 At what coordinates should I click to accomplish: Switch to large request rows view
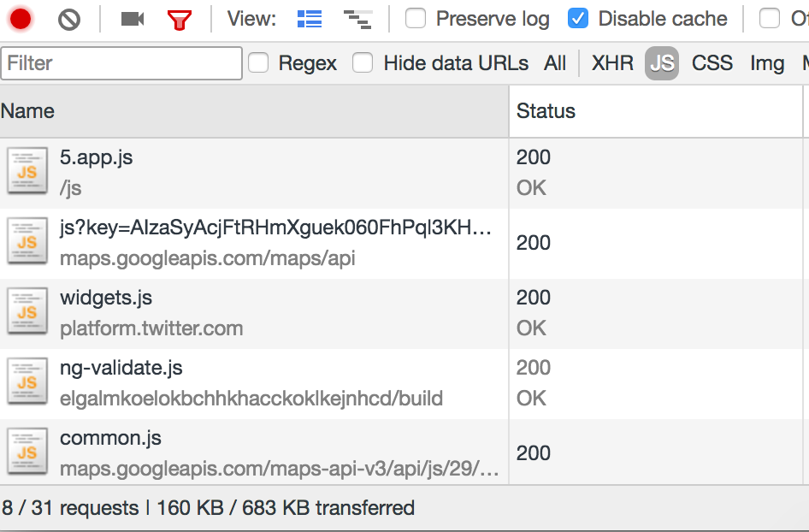click(x=310, y=19)
